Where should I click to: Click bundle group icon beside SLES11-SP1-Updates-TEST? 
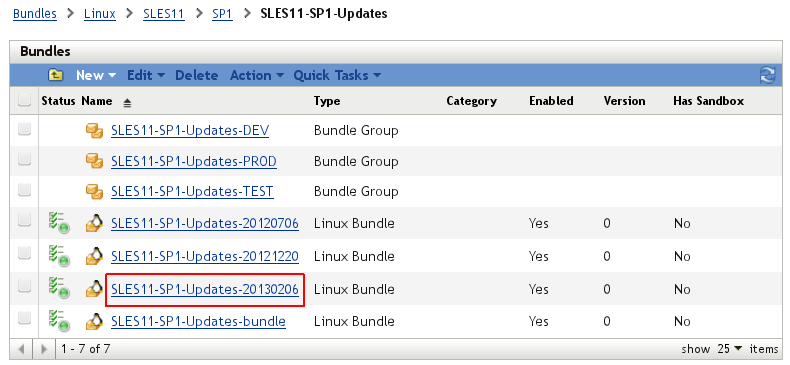tap(94, 192)
